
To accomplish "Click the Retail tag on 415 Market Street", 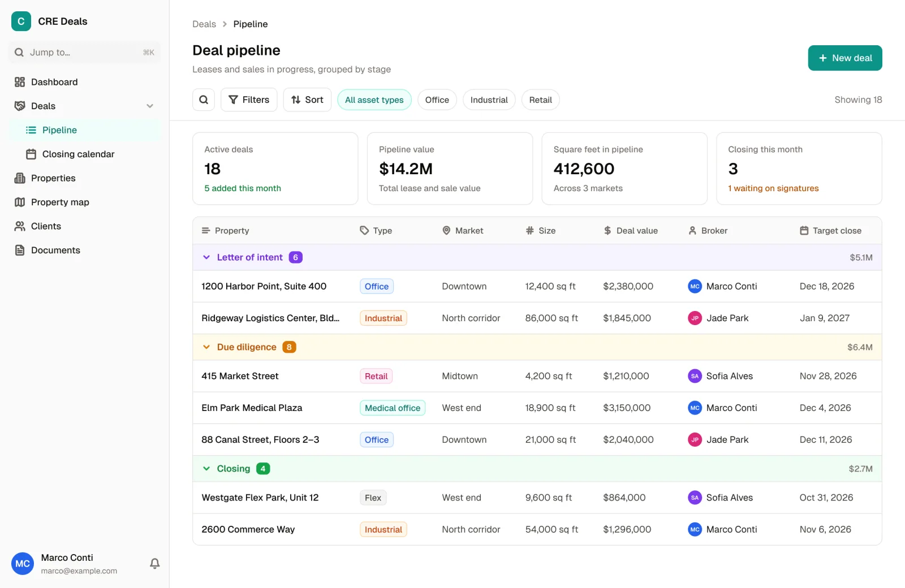I will point(376,376).
